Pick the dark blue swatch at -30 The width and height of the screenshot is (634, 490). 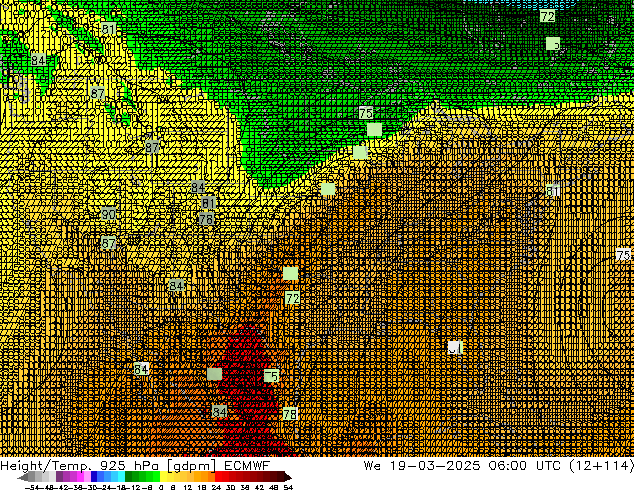pyautogui.click(x=94, y=477)
